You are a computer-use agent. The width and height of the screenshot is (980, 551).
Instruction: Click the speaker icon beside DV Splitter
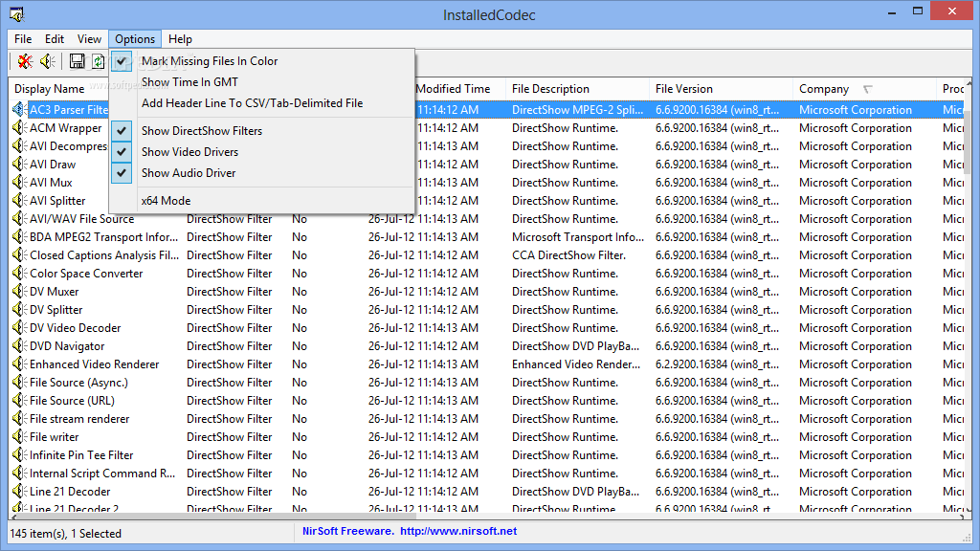click(x=19, y=309)
